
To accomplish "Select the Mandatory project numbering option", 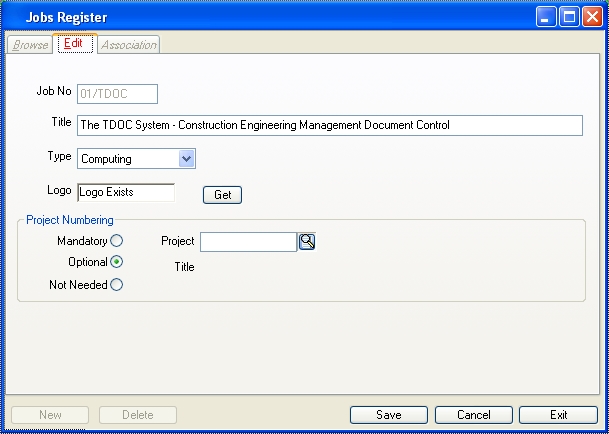I will pos(117,241).
